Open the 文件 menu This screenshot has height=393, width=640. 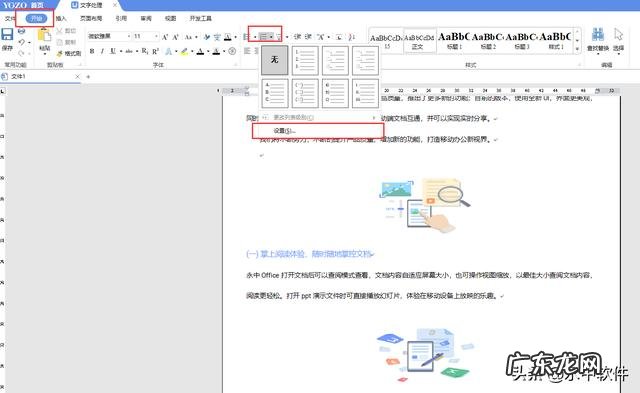coord(9,18)
